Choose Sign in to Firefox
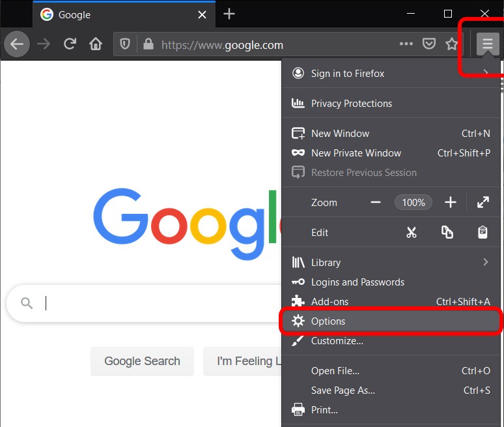Screen dimensions: 504x427 [x=391, y=74]
